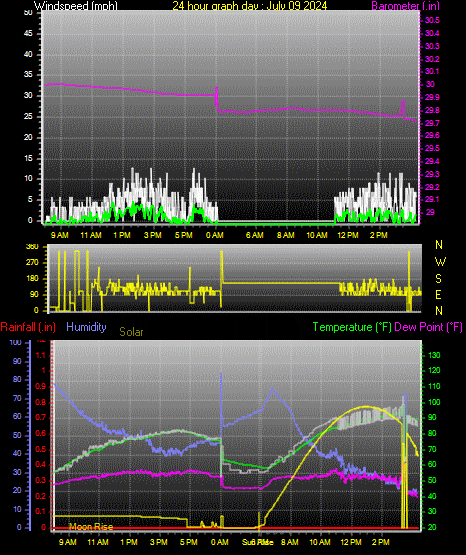This screenshot has width=466, height=555.
Task: Click the 0 AM tick on wind graph
Action: point(214,235)
